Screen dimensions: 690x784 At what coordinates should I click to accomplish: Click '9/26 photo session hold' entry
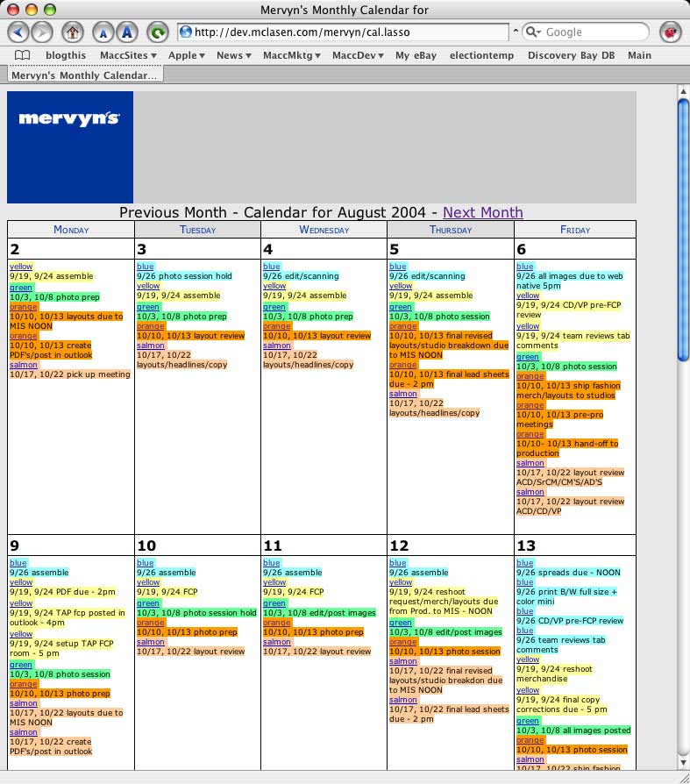(x=184, y=276)
